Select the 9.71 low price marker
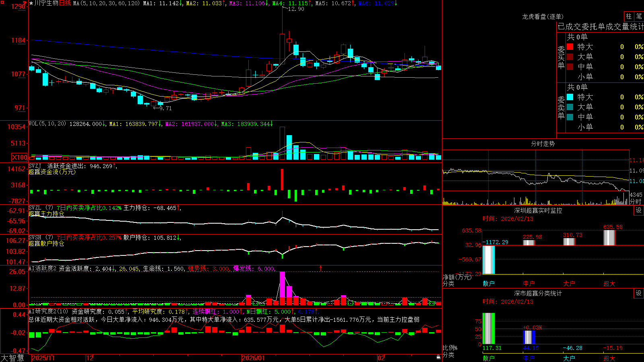 coord(165,108)
